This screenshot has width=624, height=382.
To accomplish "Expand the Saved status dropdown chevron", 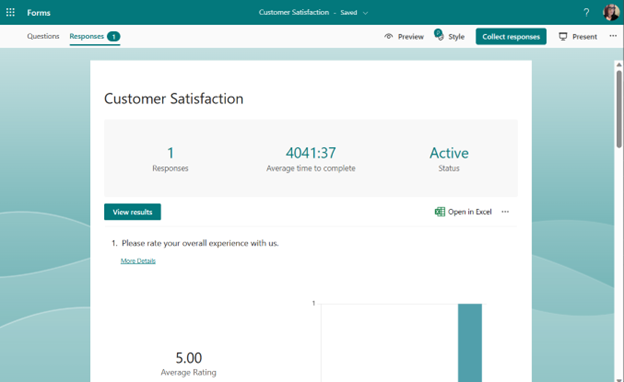I will (x=365, y=13).
